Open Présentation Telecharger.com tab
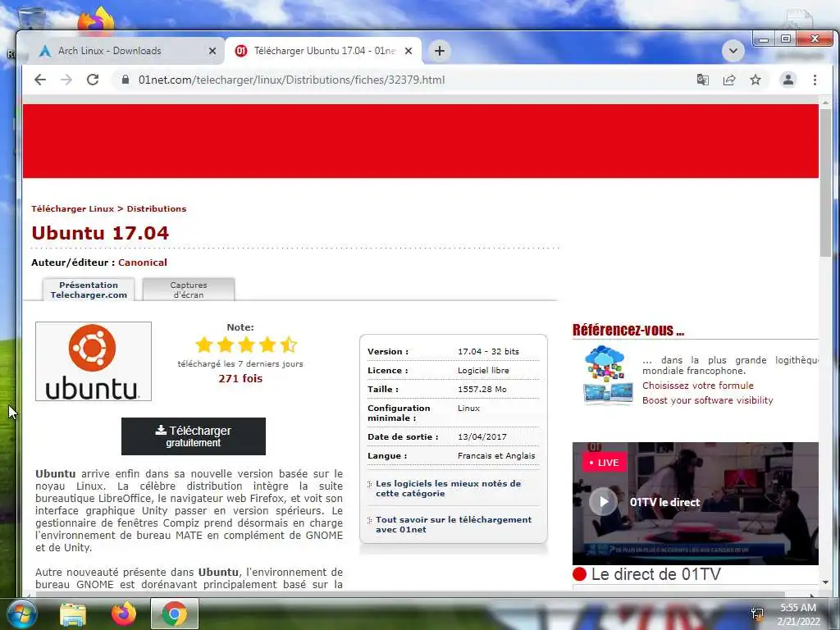The image size is (840, 630). 89,290
